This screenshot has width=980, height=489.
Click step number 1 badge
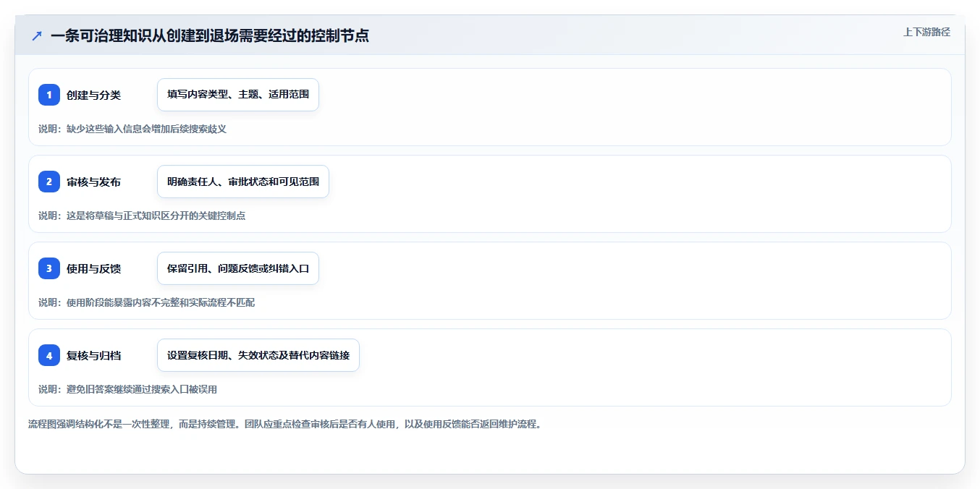pos(49,95)
